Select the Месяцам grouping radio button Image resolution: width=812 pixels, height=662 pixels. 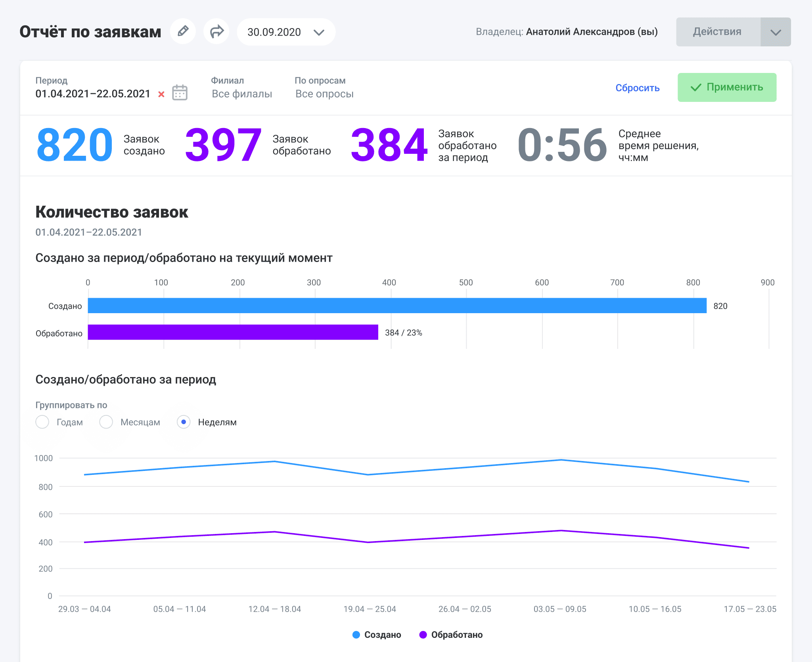point(106,422)
